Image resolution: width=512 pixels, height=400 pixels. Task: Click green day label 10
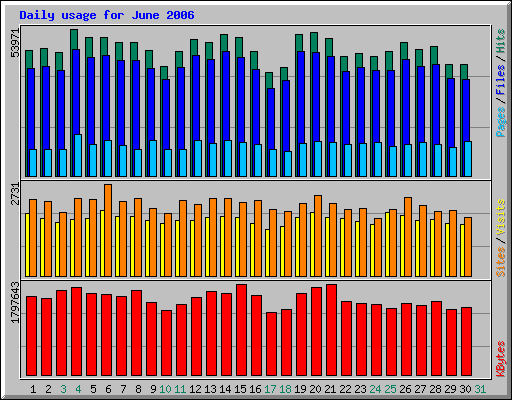tap(165, 389)
